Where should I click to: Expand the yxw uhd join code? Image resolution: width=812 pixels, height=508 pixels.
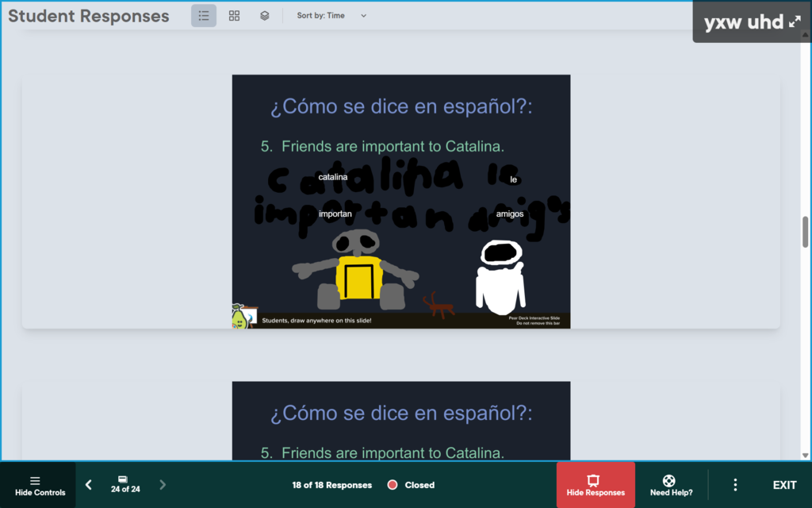[x=795, y=22]
